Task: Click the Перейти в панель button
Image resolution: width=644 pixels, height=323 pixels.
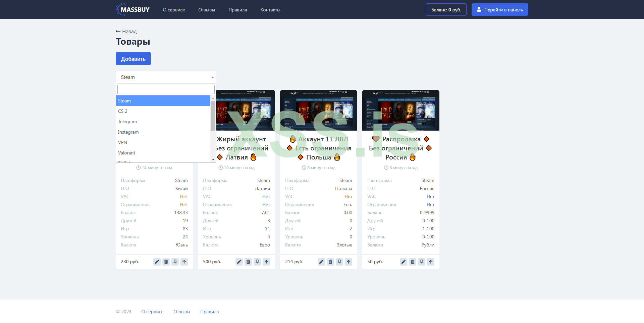Action: tap(500, 10)
